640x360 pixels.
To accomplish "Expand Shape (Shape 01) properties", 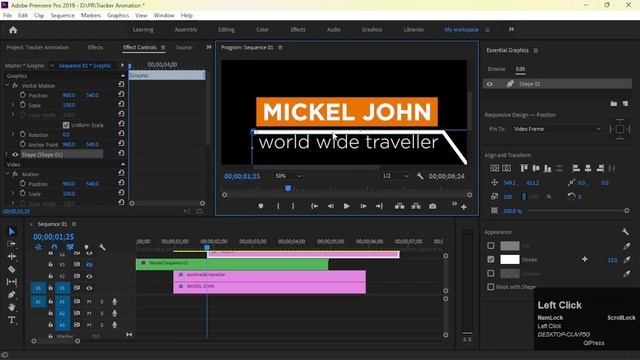I will [7, 154].
